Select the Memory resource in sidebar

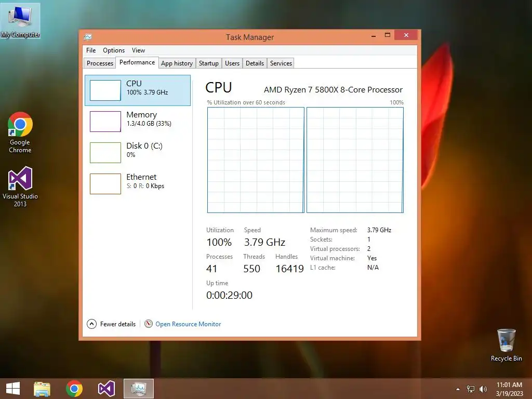point(138,122)
